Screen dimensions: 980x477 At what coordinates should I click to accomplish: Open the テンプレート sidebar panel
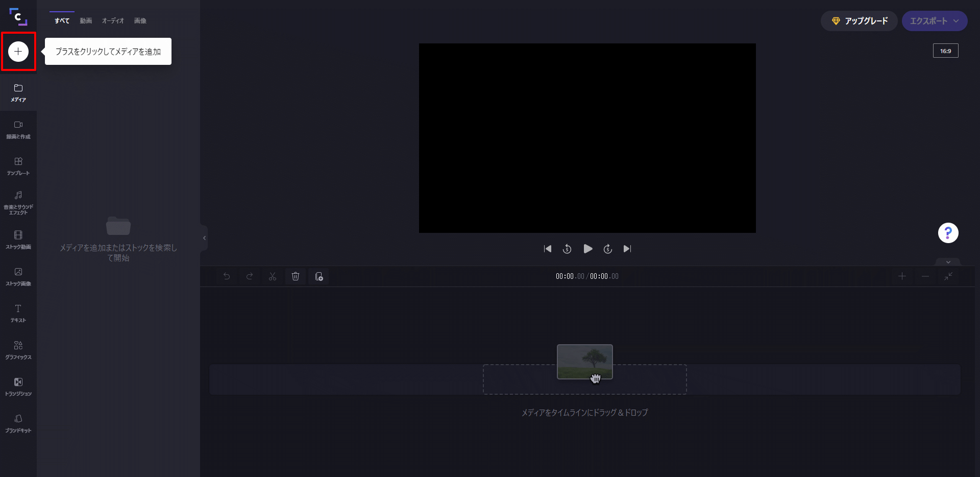(x=18, y=166)
